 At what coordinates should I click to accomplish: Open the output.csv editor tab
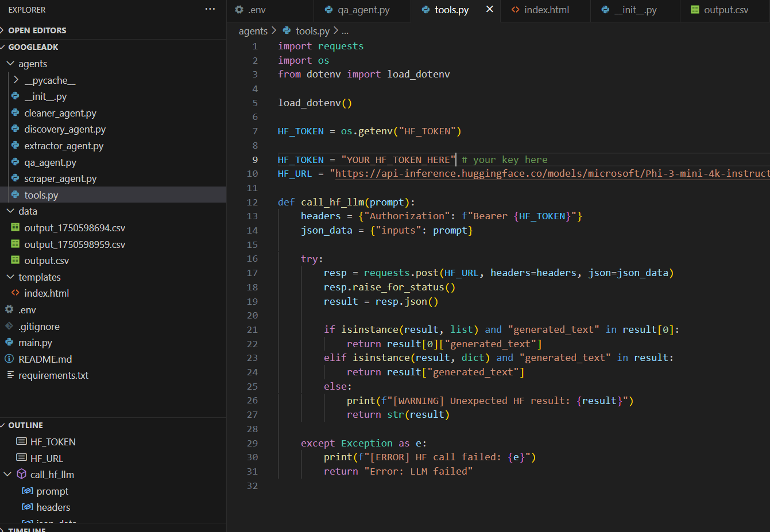click(x=726, y=10)
